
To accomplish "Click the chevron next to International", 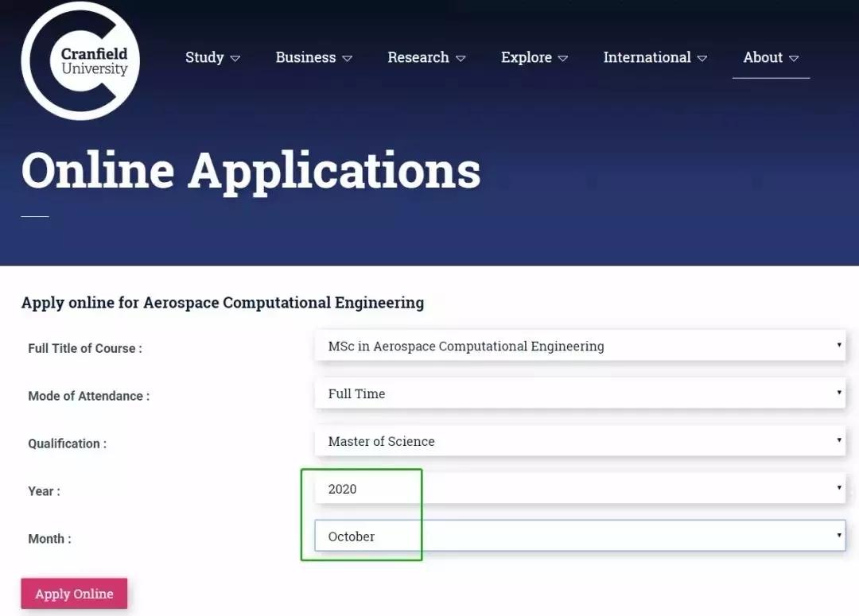I will tap(702, 58).
